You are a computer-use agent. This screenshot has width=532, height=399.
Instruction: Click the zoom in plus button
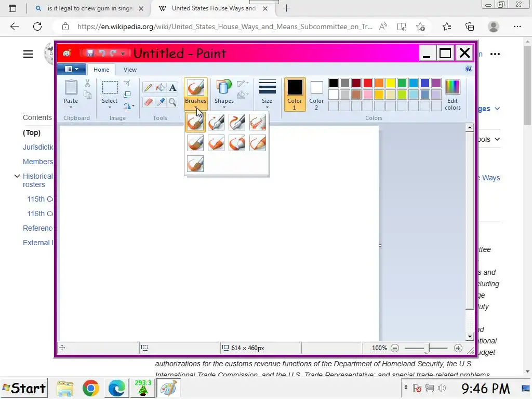[458, 348]
